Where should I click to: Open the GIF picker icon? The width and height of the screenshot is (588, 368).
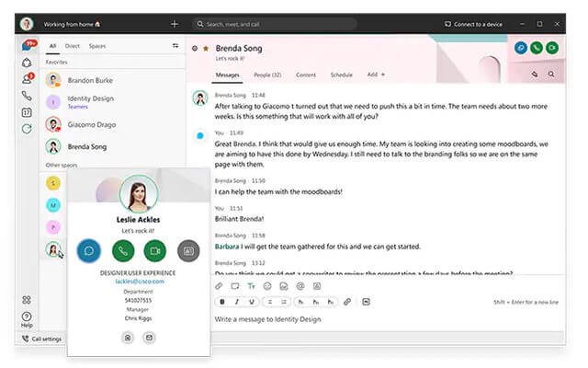(284, 286)
